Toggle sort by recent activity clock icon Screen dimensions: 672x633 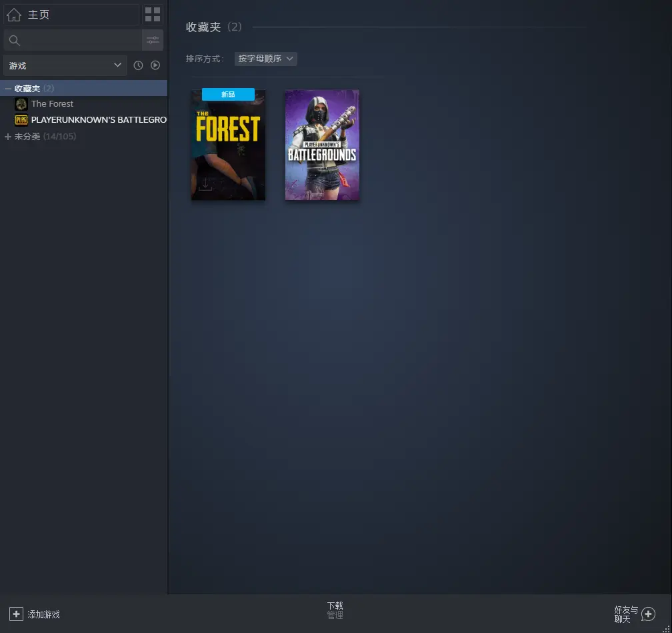[x=138, y=65]
